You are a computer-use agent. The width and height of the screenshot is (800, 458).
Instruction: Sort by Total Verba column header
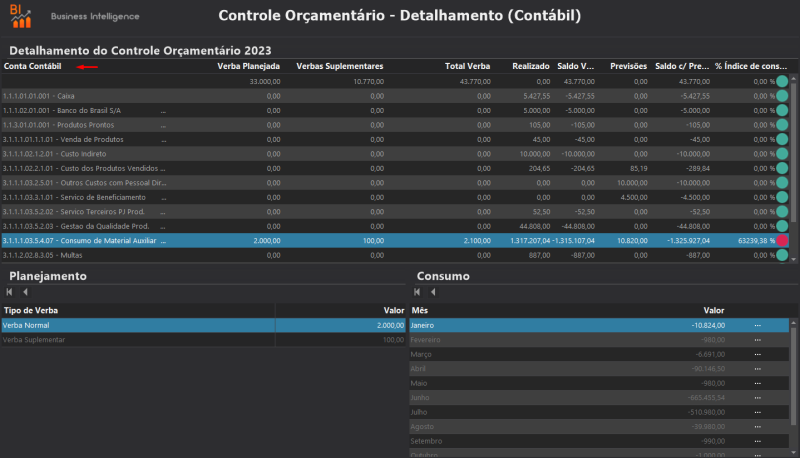point(467,66)
